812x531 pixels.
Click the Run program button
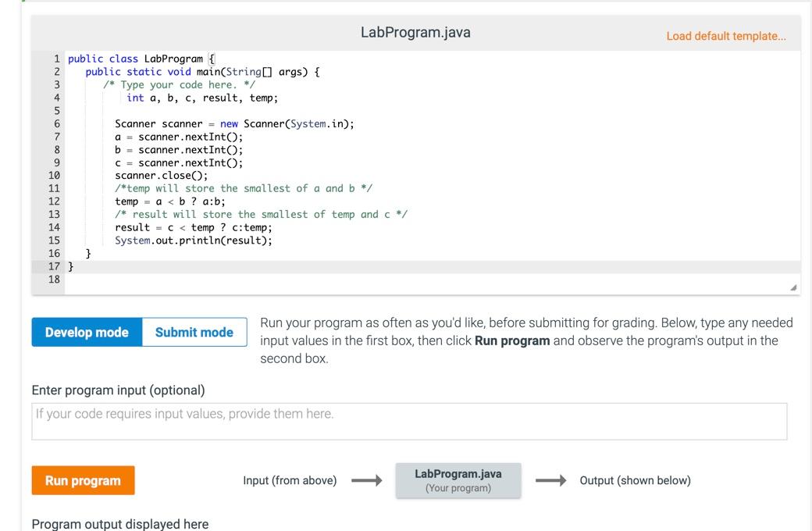point(83,480)
